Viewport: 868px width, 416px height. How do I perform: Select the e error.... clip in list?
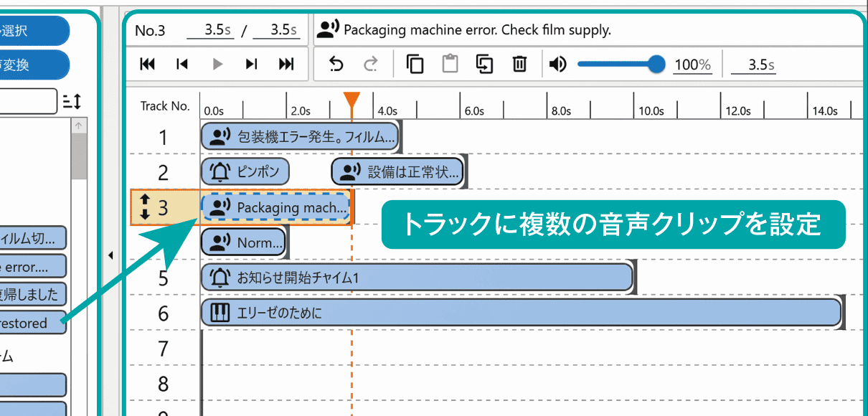33,265
